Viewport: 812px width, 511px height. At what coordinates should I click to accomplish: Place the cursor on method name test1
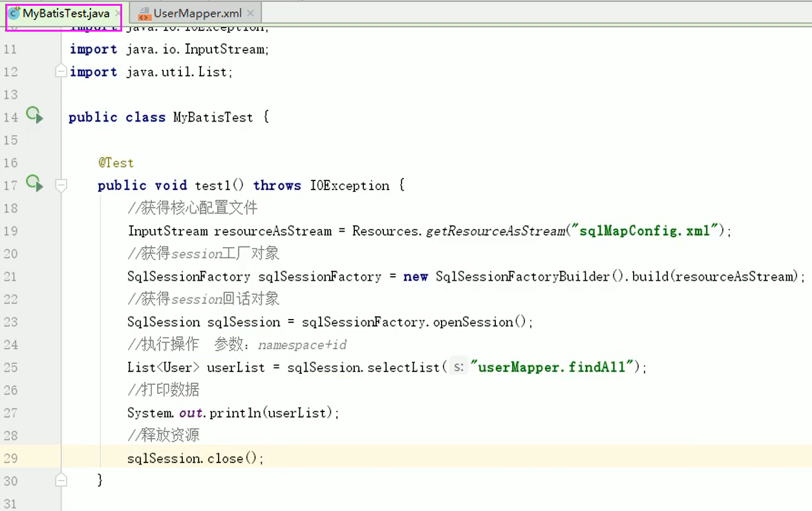click(212, 186)
